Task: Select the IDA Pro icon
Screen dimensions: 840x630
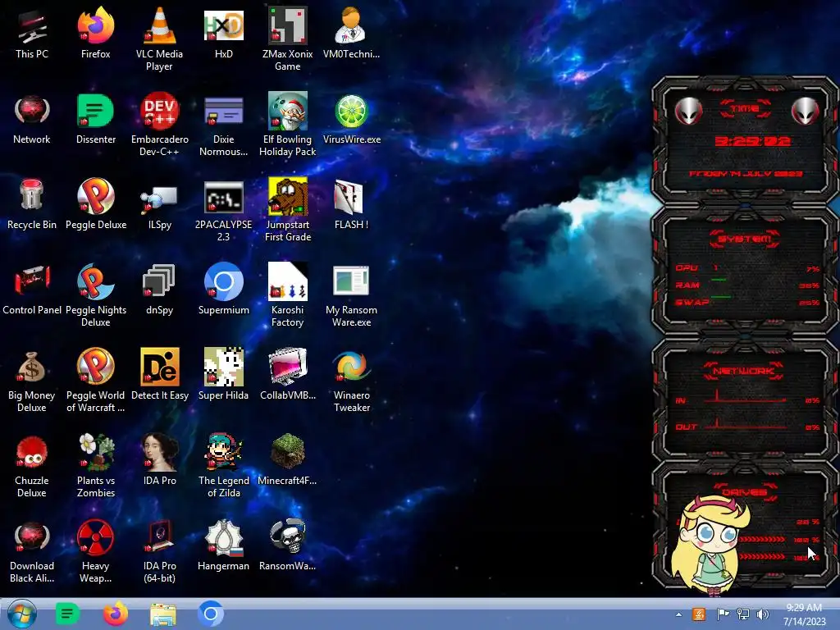Action: [x=159, y=452]
